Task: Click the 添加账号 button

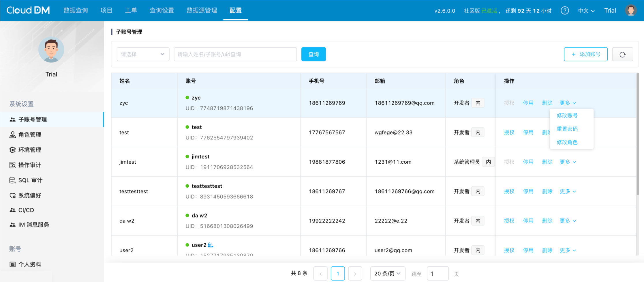Action: tap(585, 54)
